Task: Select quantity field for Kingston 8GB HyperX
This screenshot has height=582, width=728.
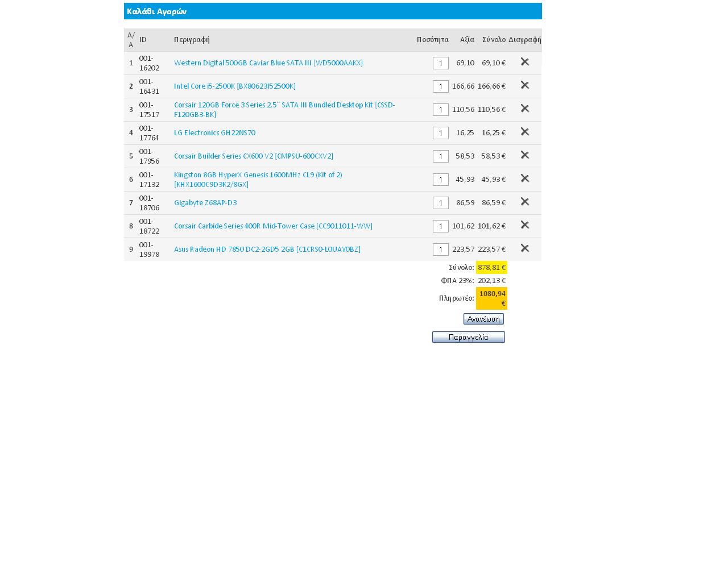Action: coord(441,180)
